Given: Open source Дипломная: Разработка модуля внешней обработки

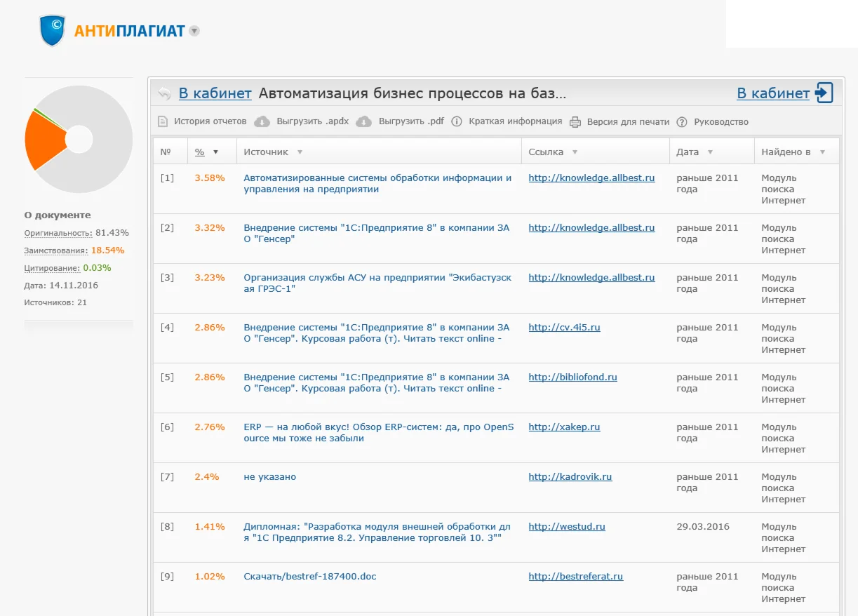Looking at the screenshot, I should (x=377, y=532).
